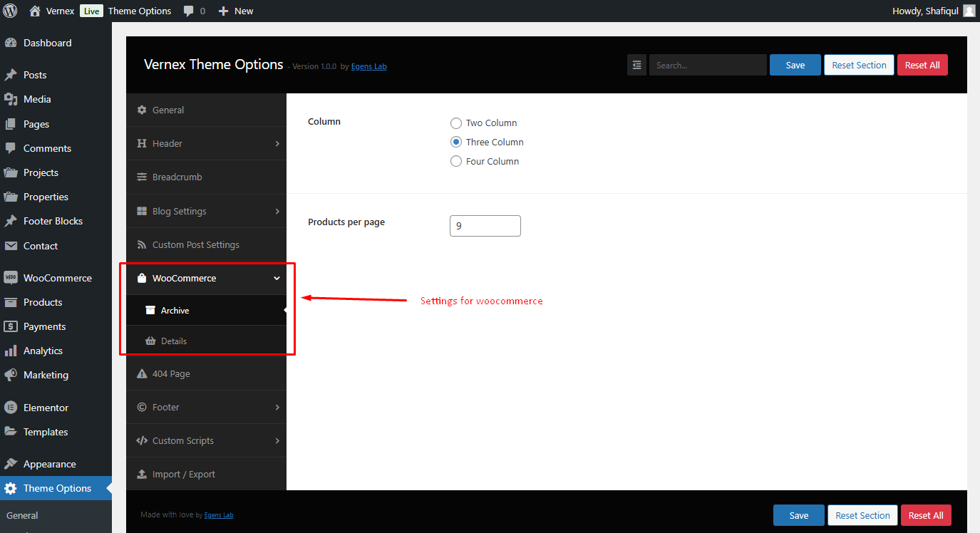Viewport: 980px width, 533px height.
Task: Select the Details sub-tab
Action: click(206, 341)
